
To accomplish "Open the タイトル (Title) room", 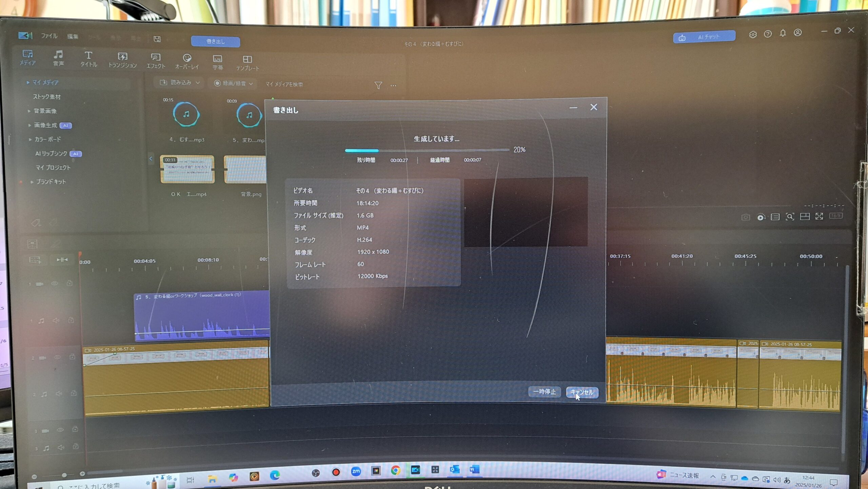I will pos(88,59).
